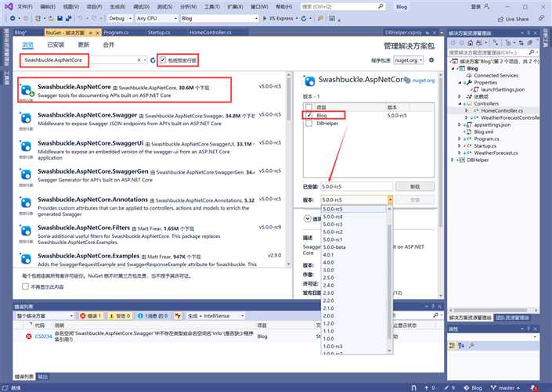Viewport: 552px width, 392px height.
Task: Click the Swashbuckle.AspNetCore.Swagger package icon
Action: (x=26, y=119)
